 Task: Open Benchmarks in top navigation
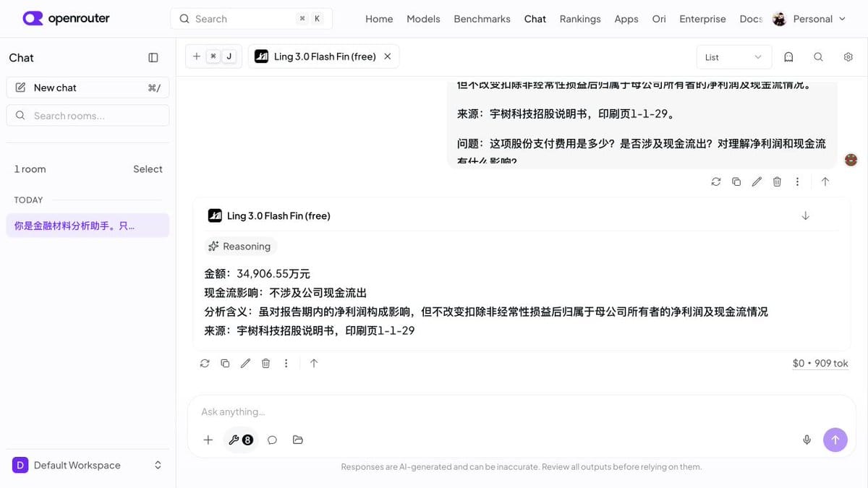[x=482, y=19]
